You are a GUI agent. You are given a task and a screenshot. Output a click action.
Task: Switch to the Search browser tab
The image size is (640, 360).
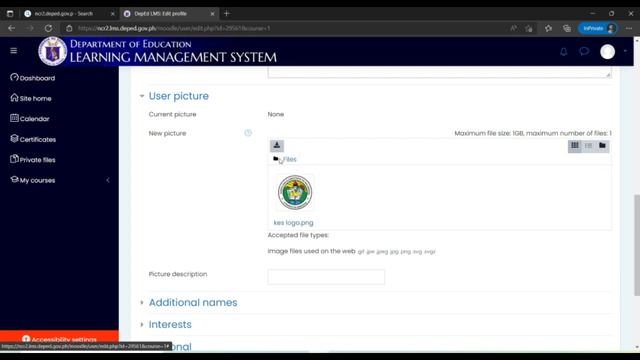point(64,13)
